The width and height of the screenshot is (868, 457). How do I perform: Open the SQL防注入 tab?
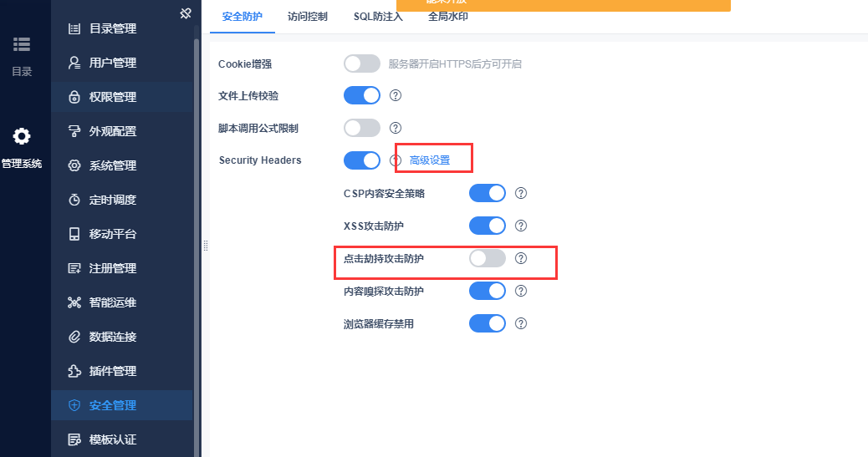(378, 17)
